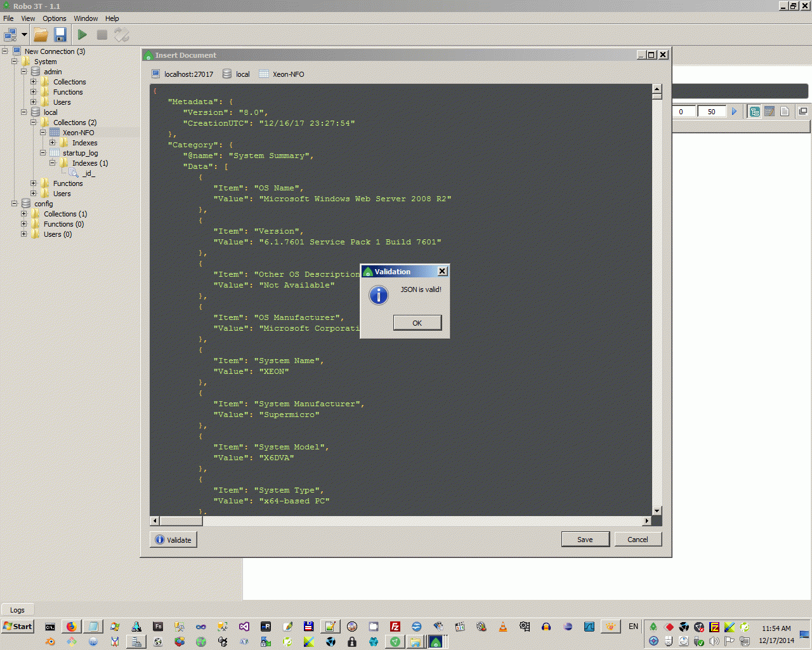Click OK in the Validation dialog

point(417,323)
